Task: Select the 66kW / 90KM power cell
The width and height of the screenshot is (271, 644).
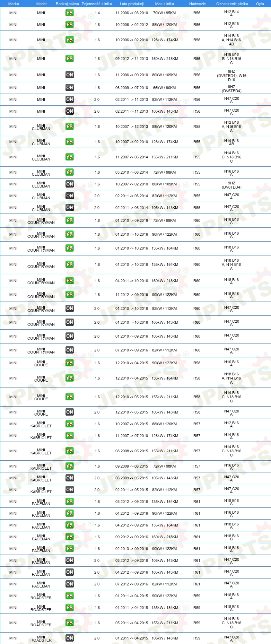Action: (x=165, y=88)
